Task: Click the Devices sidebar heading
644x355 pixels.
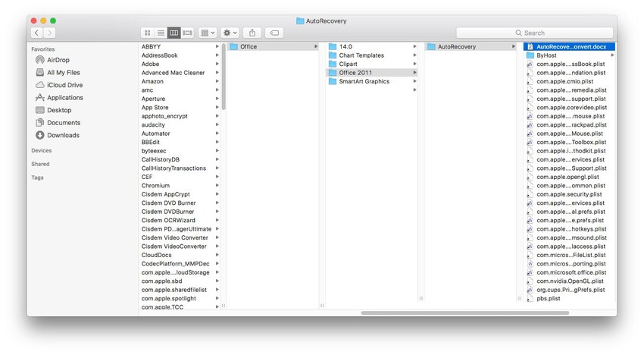Action: [42, 150]
